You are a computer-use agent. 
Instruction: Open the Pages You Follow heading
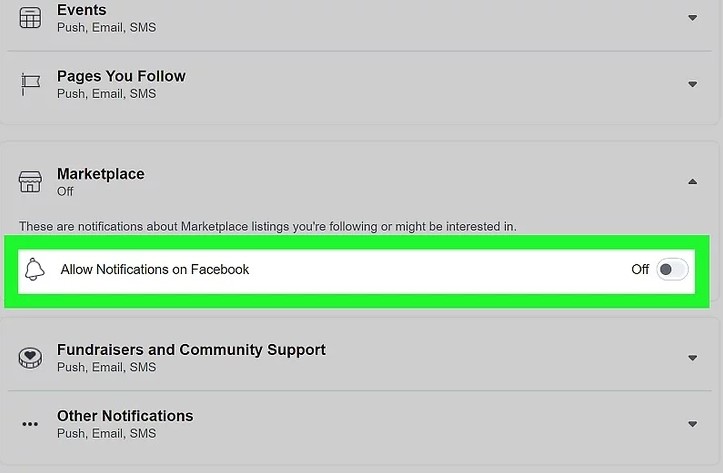(121, 76)
